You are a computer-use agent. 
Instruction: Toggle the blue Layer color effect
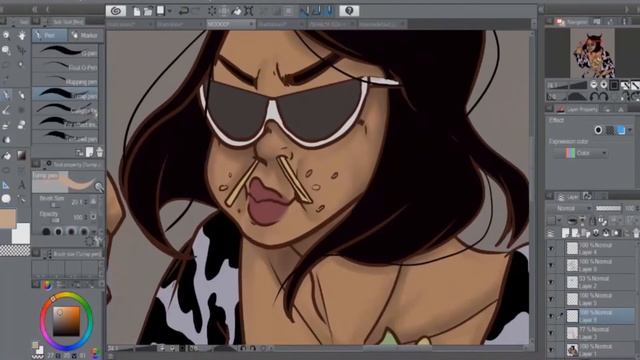[x=621, y=130]
